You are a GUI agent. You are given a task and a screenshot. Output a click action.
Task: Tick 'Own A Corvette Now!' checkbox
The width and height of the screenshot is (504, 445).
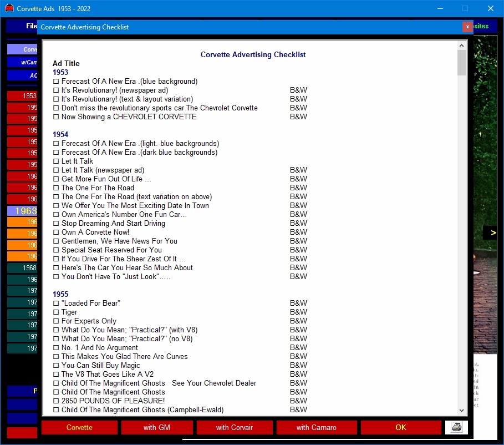point(56,232)
